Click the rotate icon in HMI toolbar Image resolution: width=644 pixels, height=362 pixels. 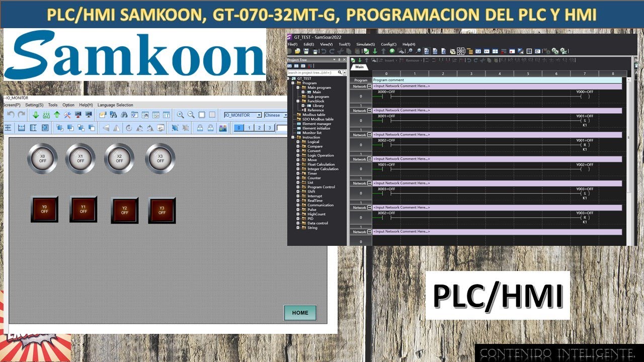click(129, 128)
